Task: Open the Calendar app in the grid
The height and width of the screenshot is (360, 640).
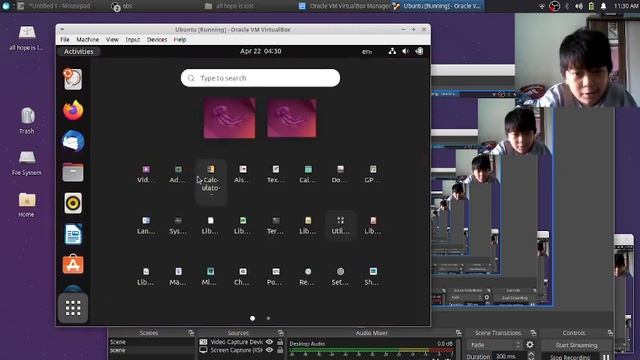Action: point(308,174)
